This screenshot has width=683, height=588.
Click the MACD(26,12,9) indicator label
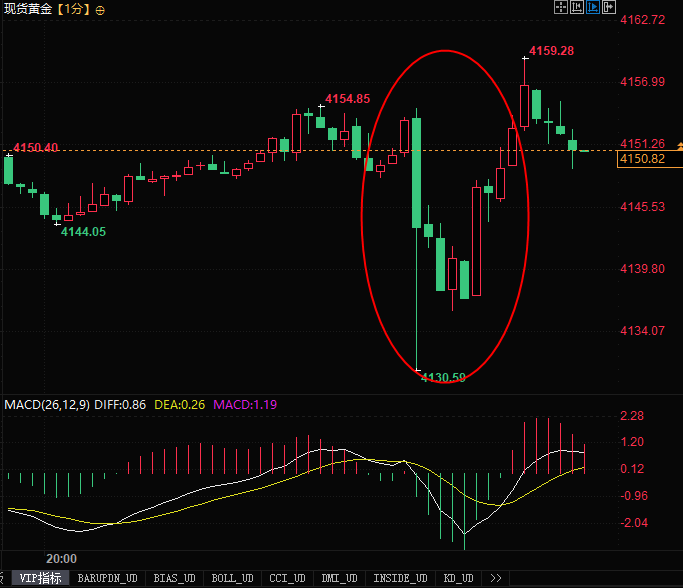tap(47, 405)
